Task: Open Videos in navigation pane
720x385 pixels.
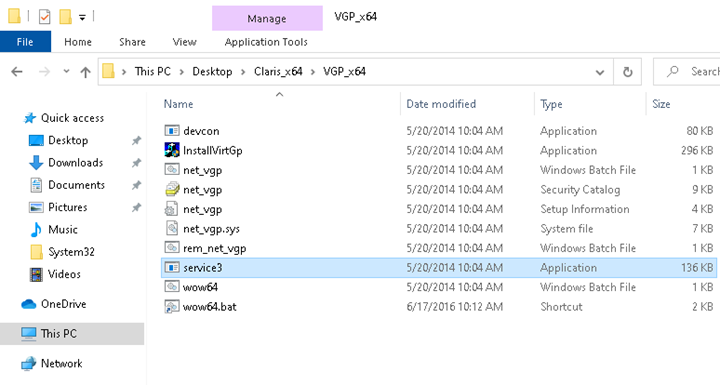Action: [x=64, y=274]
